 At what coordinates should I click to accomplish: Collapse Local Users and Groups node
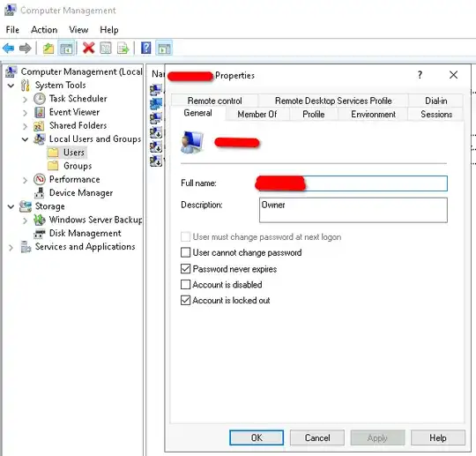coord(26,139)
